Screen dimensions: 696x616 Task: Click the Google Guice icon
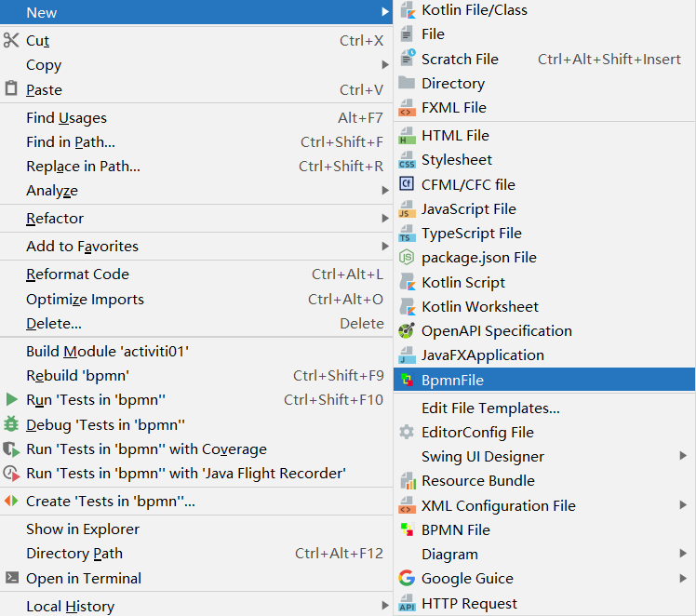pyautogui.click(x=407, y=578)
